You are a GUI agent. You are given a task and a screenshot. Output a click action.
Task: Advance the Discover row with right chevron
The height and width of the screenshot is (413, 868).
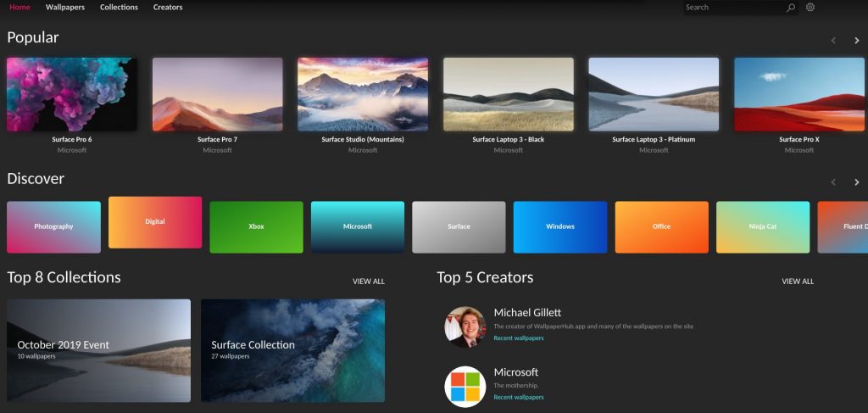click(857, 182)
